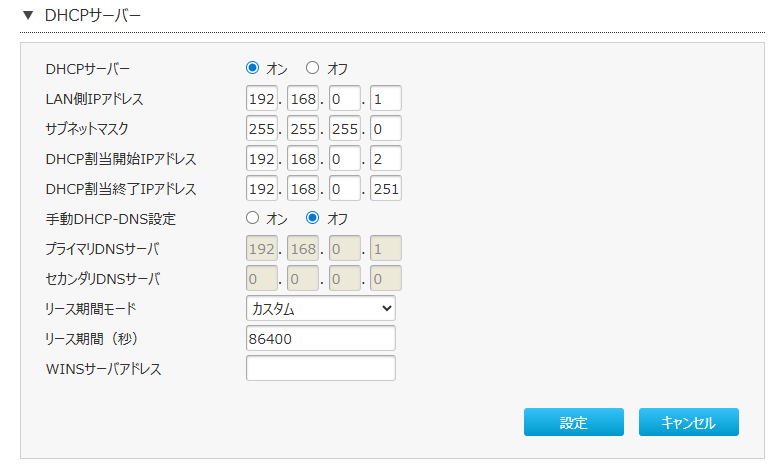Click first octet of サブネットマスク
The height and width of the screenshot is (468, 774).
click(x=261, y=129)
